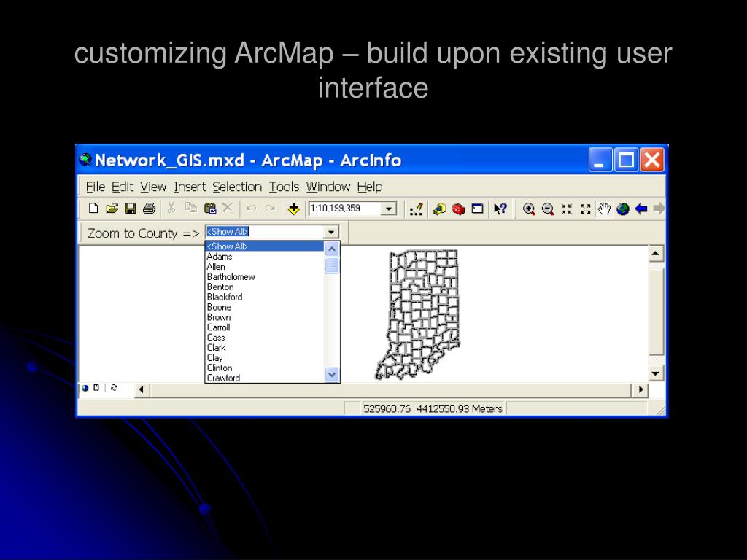The width and height of the screenshot is (747, 560).
Task: Select Carroll from the county list
Action: point(264,327)
